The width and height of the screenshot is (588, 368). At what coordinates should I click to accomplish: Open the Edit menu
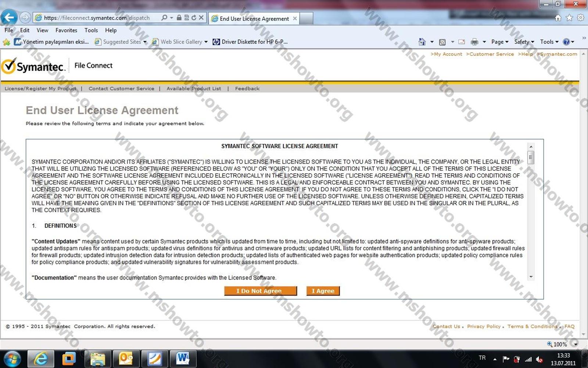[x=25, y=30]
